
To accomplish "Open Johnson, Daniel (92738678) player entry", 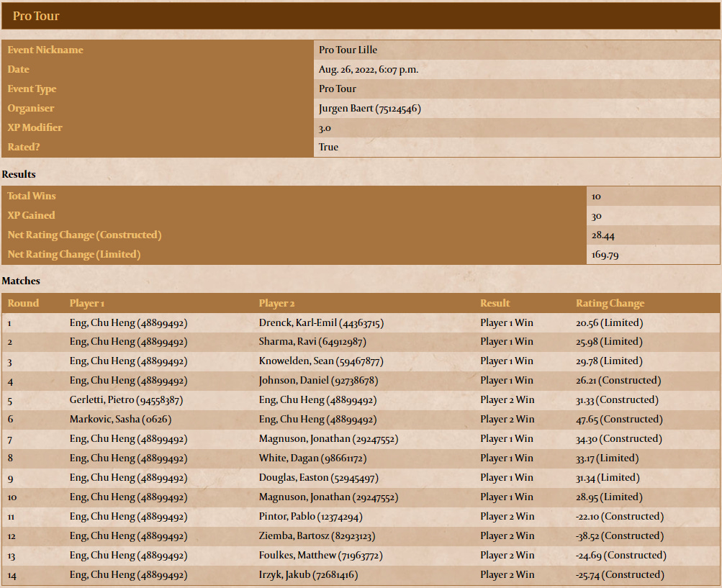I will tap(319, 380).
